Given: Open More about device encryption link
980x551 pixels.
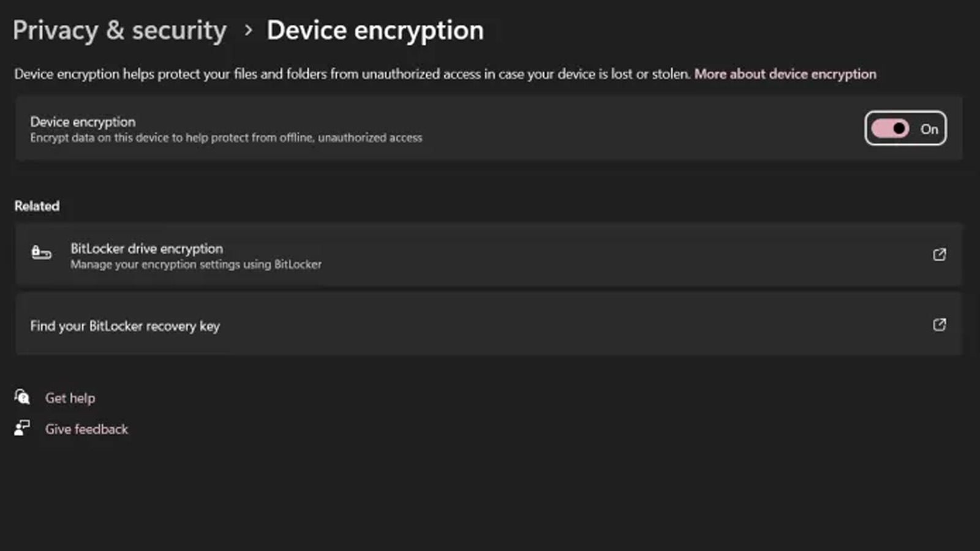Looking at the screenshot, I should [785, 74].
